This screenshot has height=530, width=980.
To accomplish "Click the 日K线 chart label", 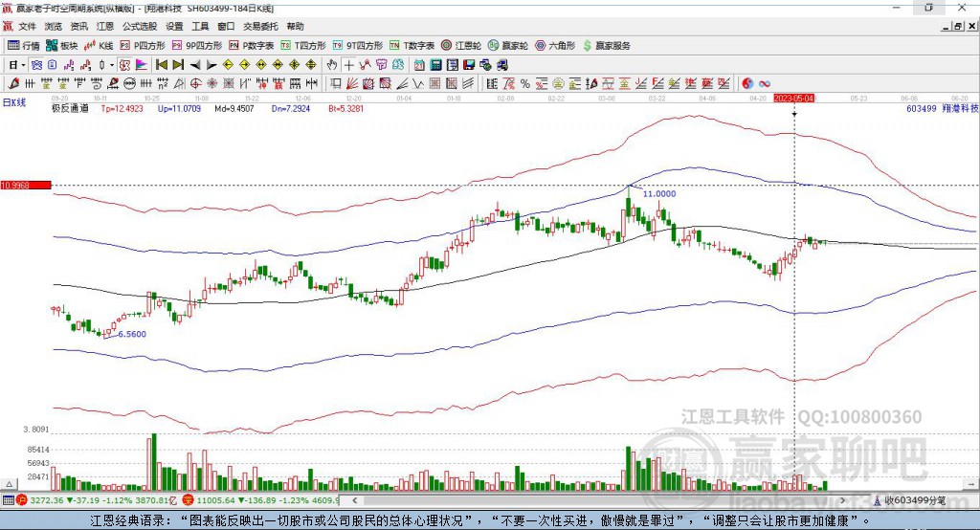I will pyautogui.click(x=14, y=102).
